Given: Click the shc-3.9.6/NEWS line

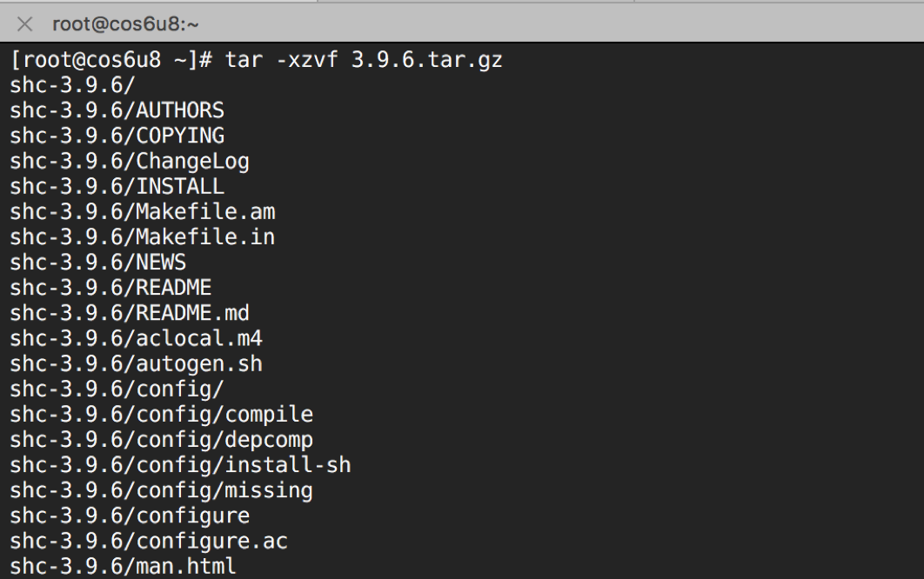Looking at the screenshot, I should point(97,263).
